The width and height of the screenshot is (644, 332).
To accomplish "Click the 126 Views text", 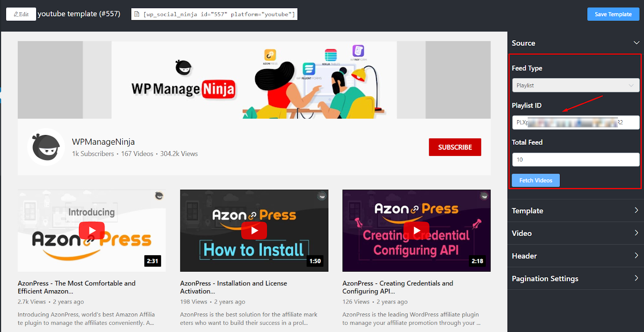I will (356, 301).
